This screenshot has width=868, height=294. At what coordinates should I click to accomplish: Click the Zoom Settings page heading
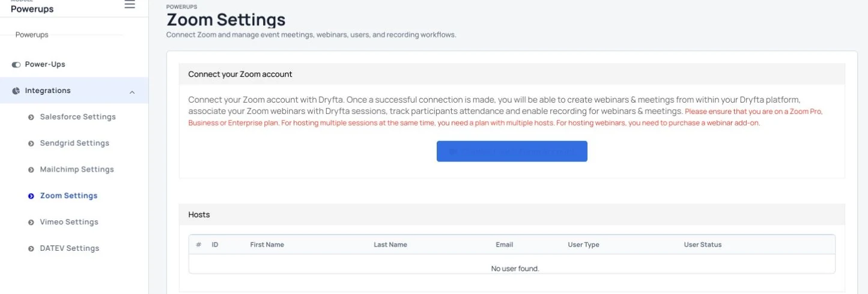226,19
